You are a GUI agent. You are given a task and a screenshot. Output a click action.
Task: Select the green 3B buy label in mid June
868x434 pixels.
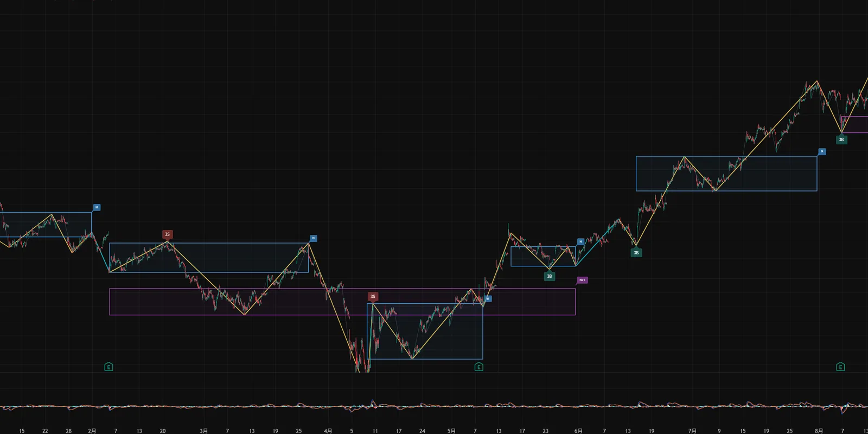(x=636, y=252)
